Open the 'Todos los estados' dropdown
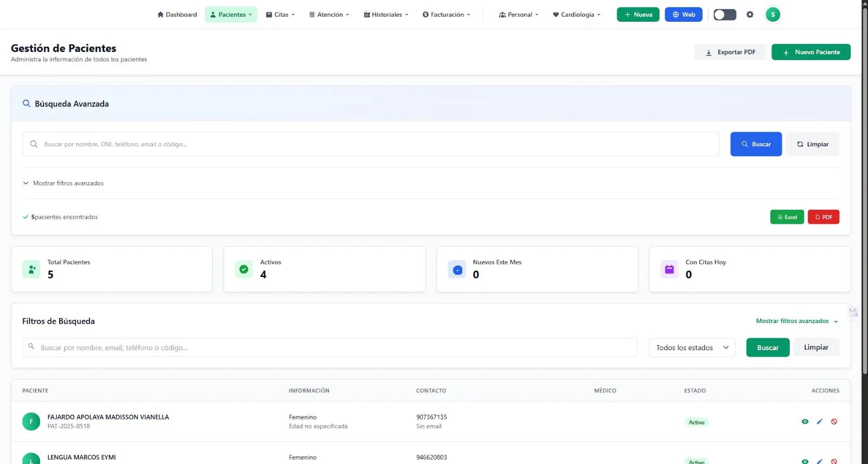This screenshot has height=464, width=868. (692, 347)
